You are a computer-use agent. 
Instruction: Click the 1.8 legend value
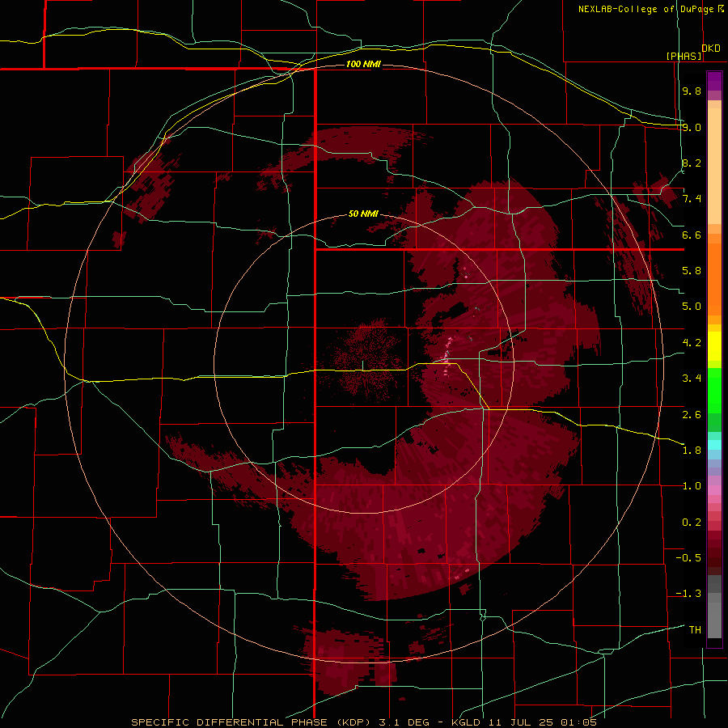692,451
